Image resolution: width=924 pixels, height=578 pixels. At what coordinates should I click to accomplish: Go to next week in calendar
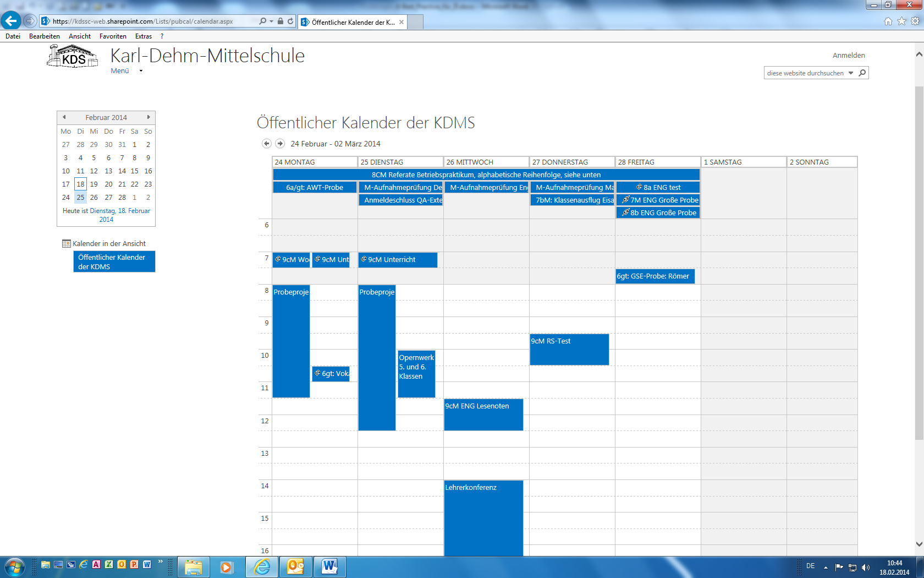[x=280, y=144]
